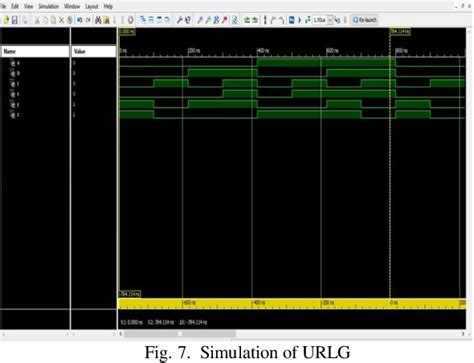The height and width of the screenshot is (363, 474).
Task: Select the topmost signal in Name column
Action: [15, 62]
